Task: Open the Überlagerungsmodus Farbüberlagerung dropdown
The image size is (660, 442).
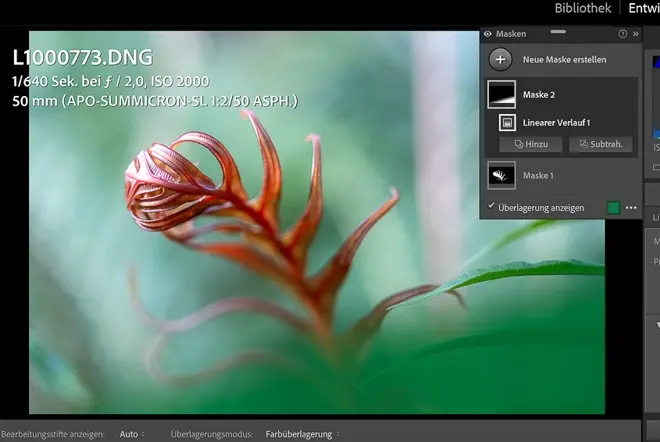Action: 302,435
